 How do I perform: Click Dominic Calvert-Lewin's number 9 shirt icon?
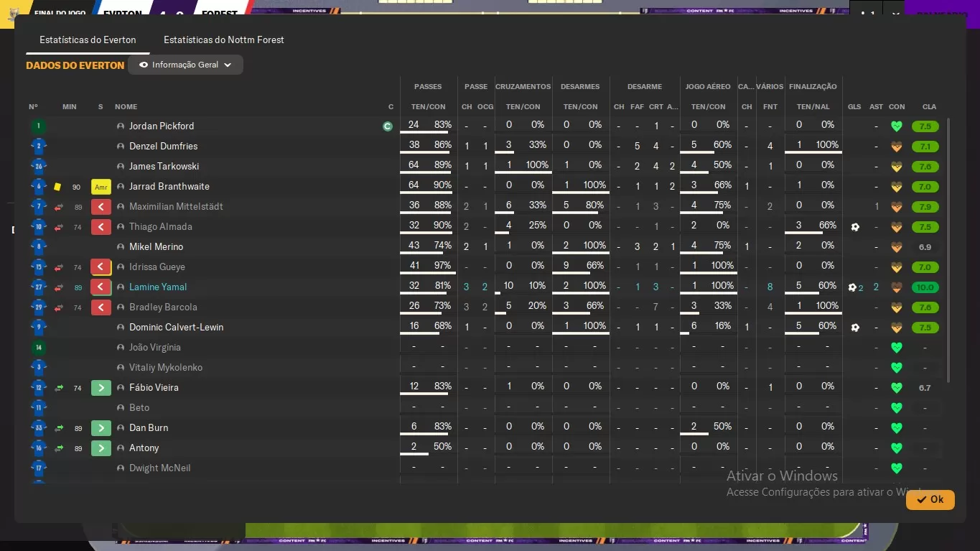pyautogui.click(x=39, y=328)
